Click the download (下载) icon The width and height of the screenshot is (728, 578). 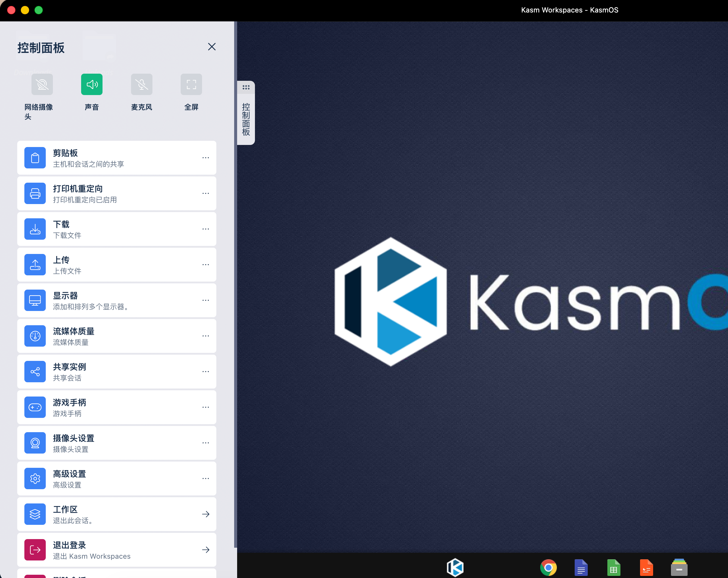pos(35,229)
